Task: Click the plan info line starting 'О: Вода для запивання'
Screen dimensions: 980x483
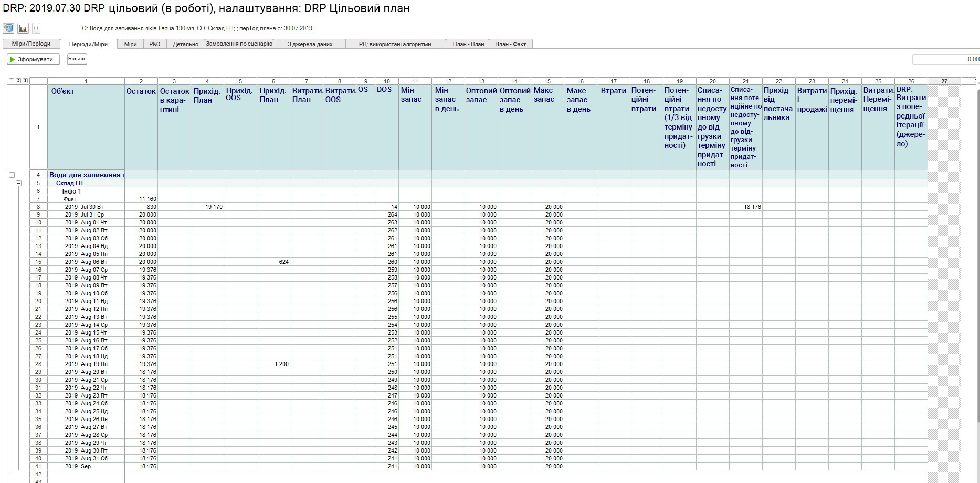Action: tap(197, 28)
